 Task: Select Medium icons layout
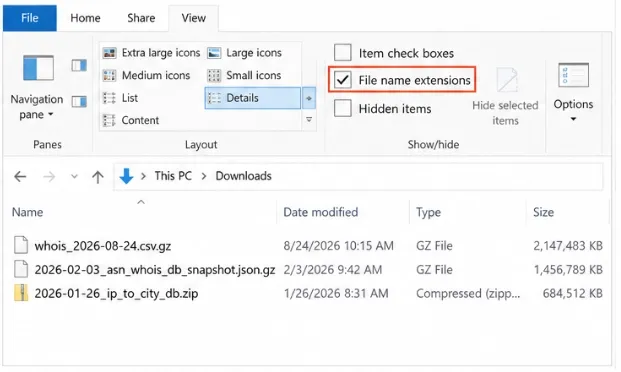[x=147, y=75]
